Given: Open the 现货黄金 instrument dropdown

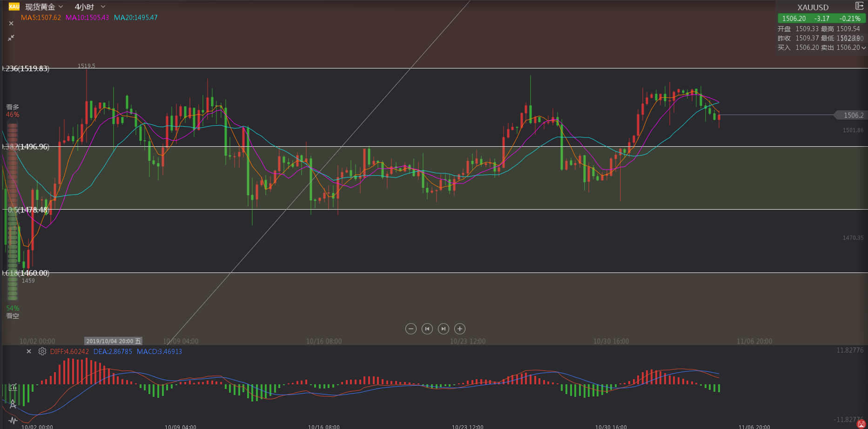Looking at the screenshot, I should [x=44, y=7].
